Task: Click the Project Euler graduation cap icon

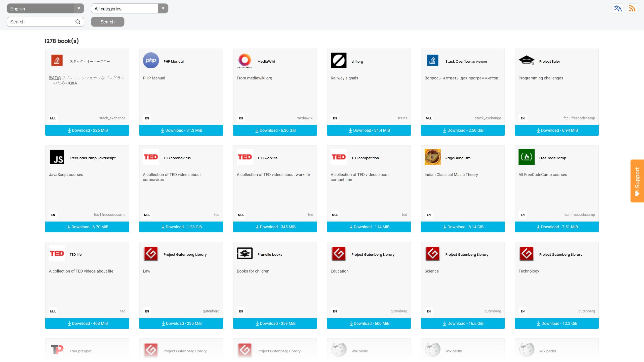Action: click(x=527, y=60)
